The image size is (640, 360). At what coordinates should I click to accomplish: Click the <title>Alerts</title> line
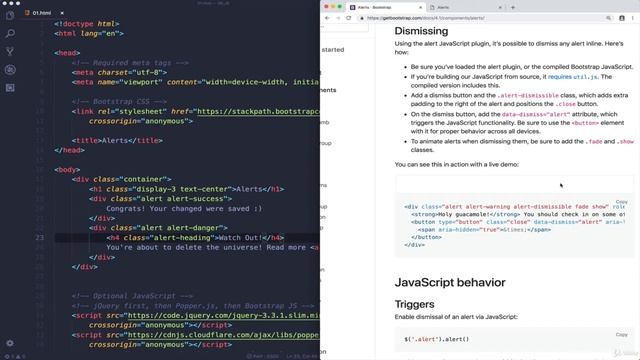coord(117,140)
